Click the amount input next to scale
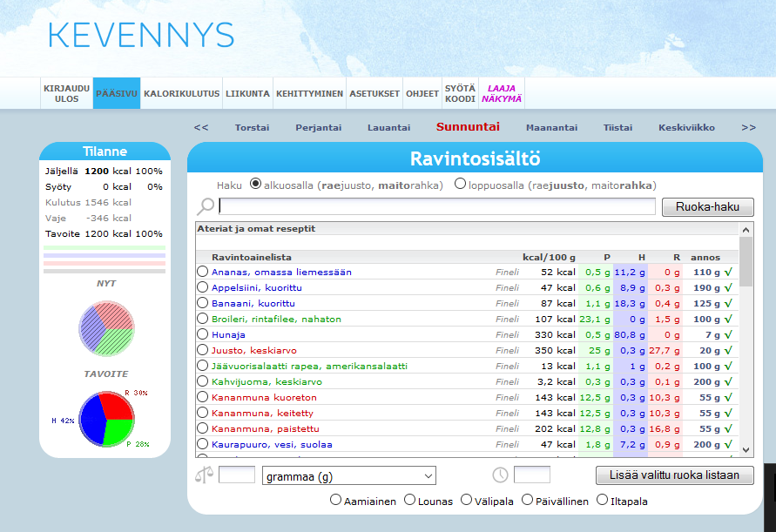 click(237, 475)
